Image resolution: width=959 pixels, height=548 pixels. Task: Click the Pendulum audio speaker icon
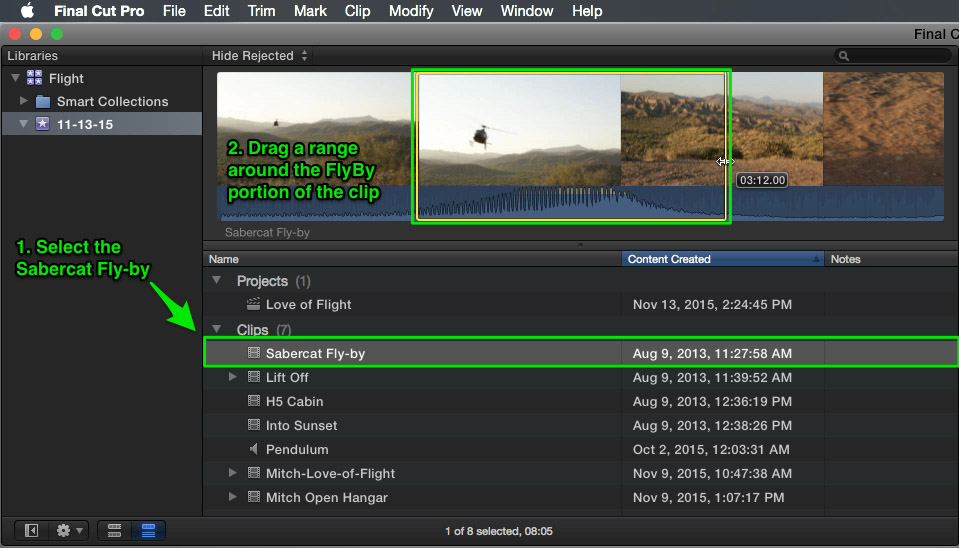tap(254, 449)
